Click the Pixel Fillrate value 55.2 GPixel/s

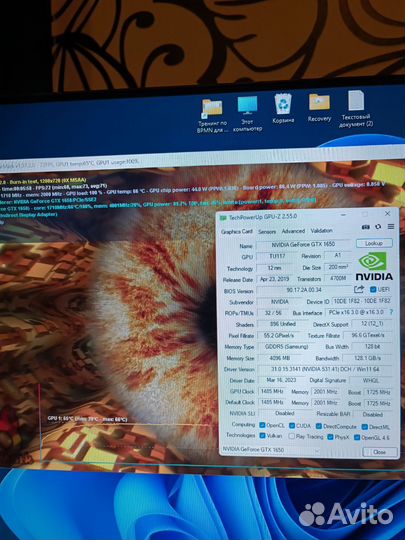coord(278,335)
